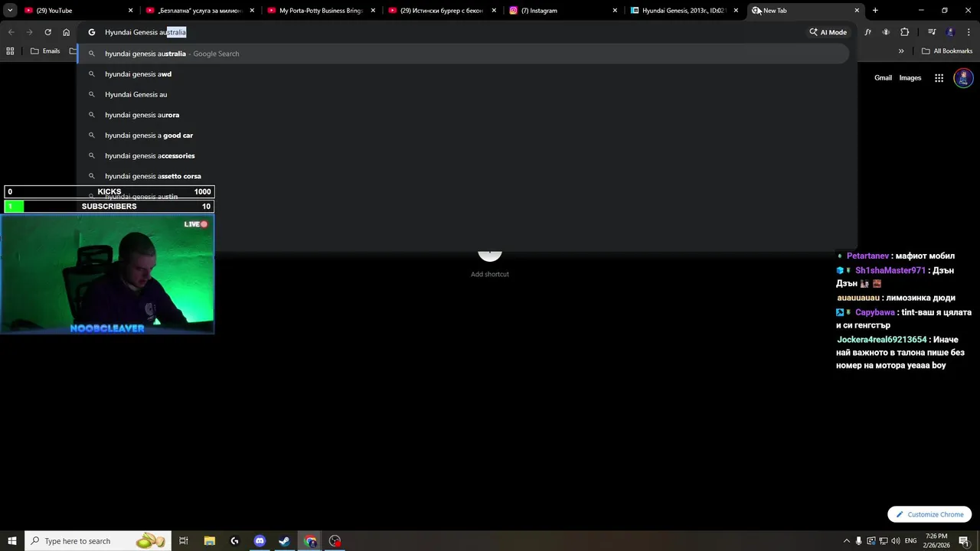Open File Explorer from the taskbar
Screen dimensions: 980x551
coord(210,541)
